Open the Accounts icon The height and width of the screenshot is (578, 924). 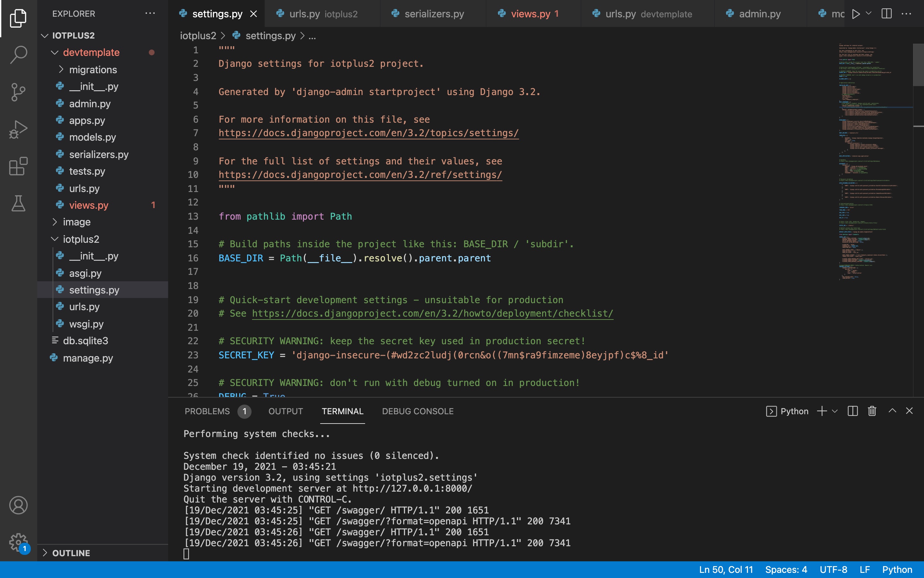coord(18,505)
